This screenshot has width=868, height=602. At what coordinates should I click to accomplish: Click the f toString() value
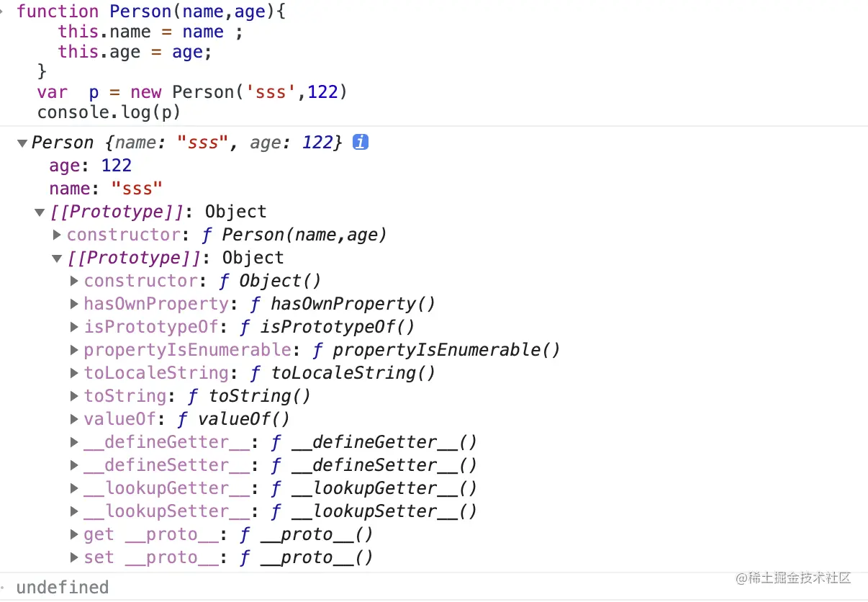click(x=249, y=396)
